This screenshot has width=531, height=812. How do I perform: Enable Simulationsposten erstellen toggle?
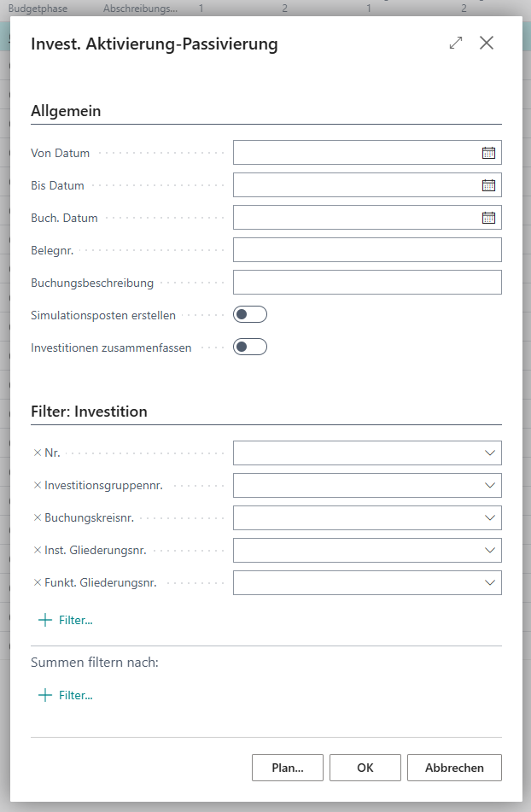click(250, 314)
